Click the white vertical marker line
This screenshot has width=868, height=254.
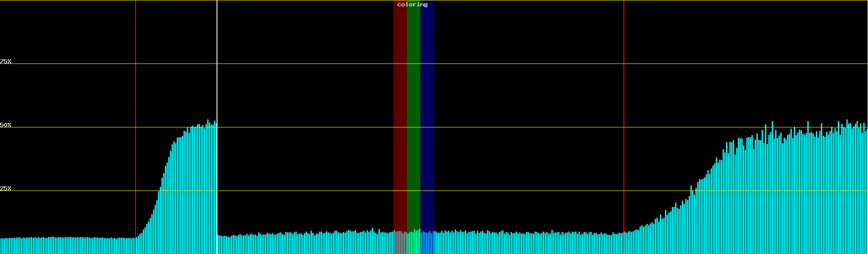217,85
